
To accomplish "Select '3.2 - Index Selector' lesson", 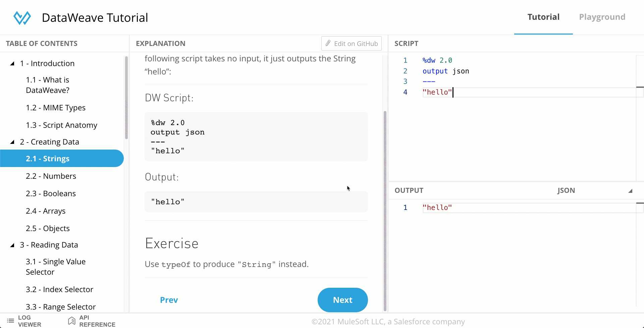I will (x=60, y=289).
